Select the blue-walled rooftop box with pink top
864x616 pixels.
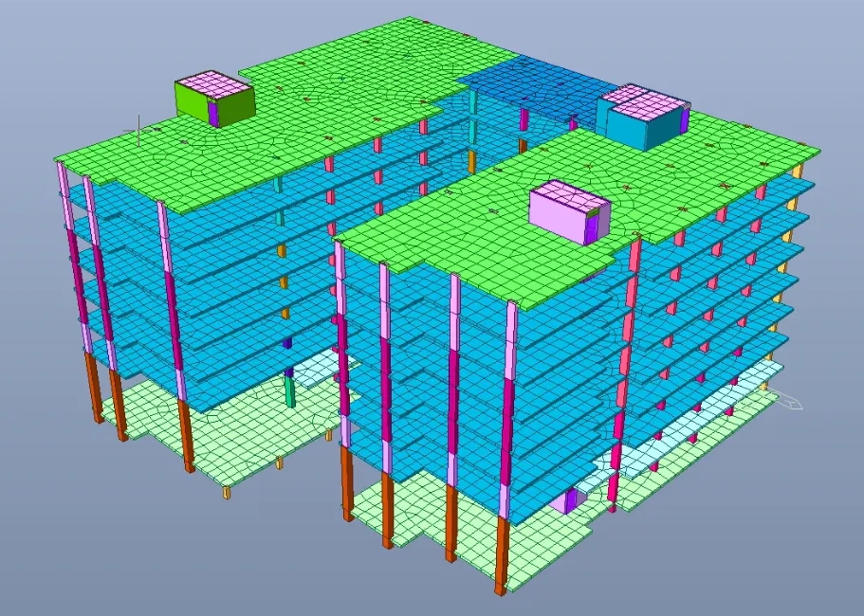point(643,117)
